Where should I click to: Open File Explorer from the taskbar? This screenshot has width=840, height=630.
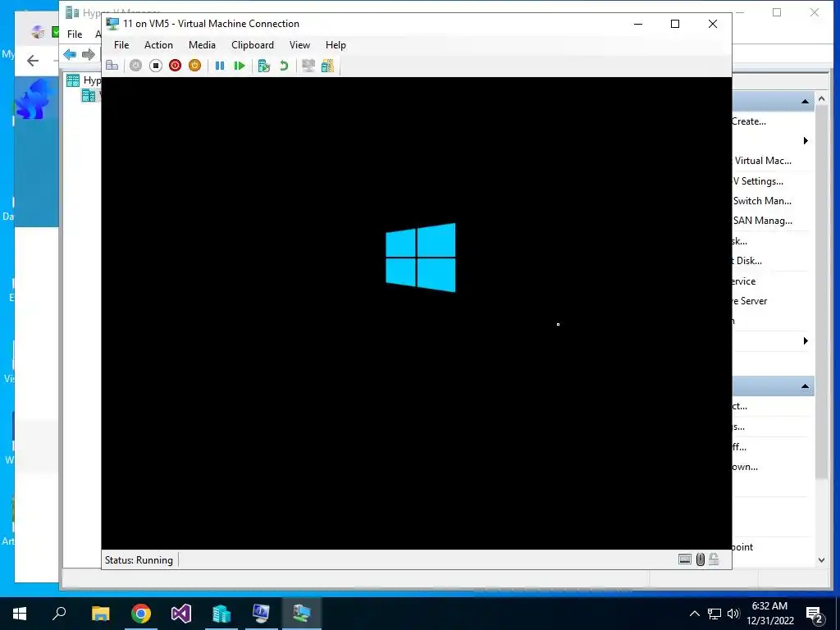[100, 614]
